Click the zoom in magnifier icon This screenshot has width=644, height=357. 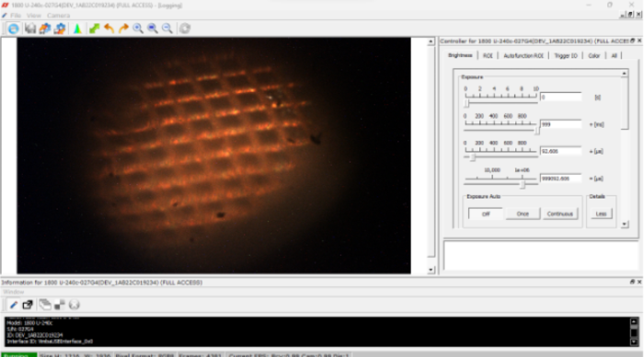(x=138, y=29)
